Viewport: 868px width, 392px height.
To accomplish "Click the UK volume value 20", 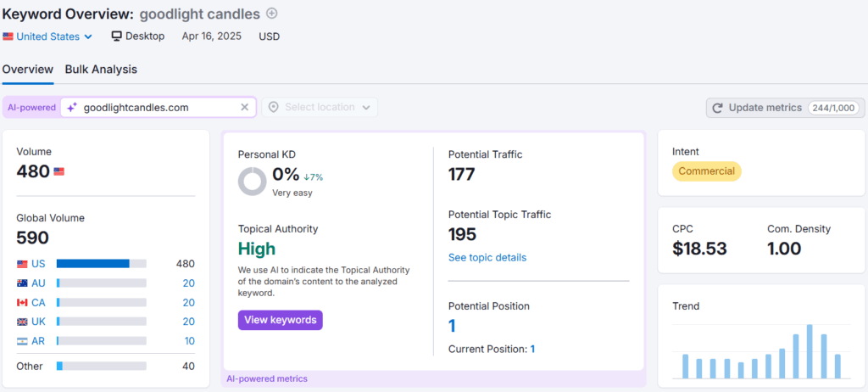I will [189, 322].
